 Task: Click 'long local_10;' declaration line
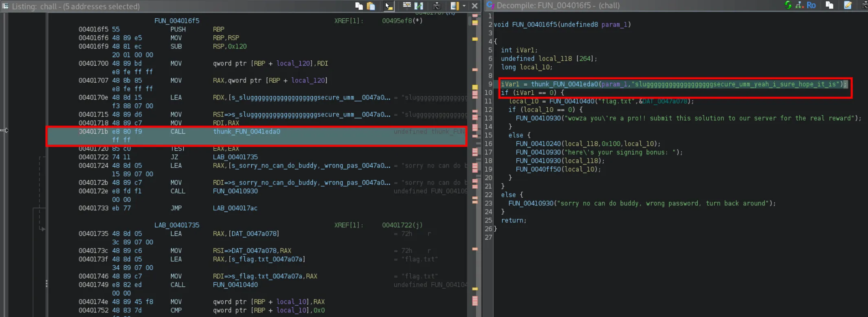(527, 67)
